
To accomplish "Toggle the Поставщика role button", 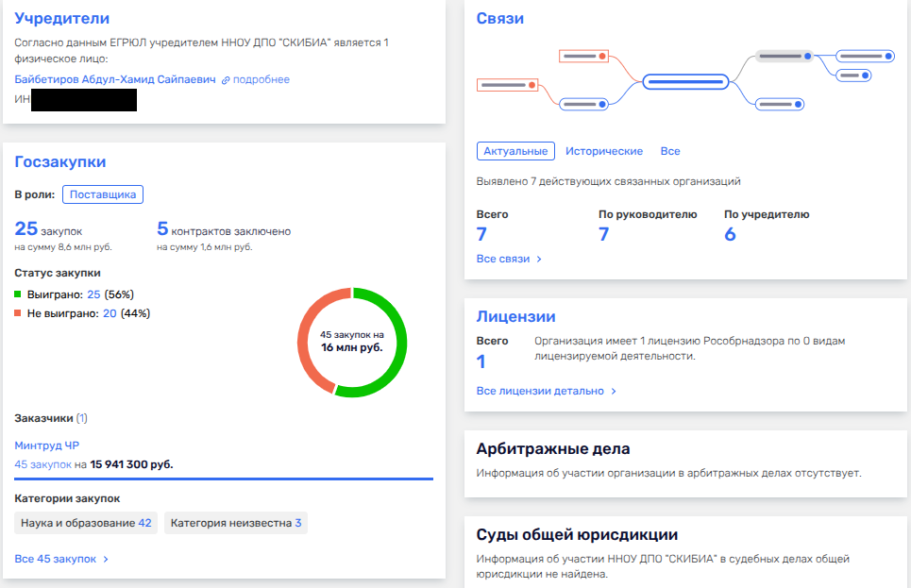I will pyautogui.click(x=103, y=194).
